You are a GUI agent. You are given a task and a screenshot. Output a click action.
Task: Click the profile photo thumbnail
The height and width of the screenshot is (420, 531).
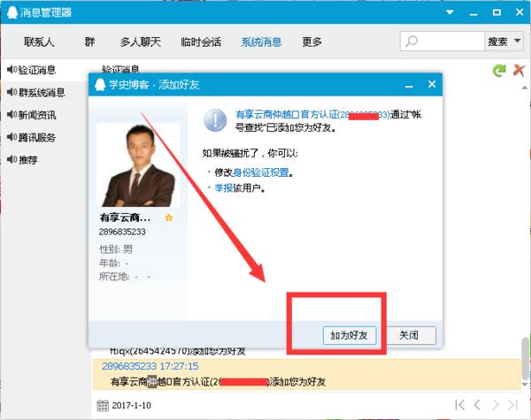click(138, 165)
